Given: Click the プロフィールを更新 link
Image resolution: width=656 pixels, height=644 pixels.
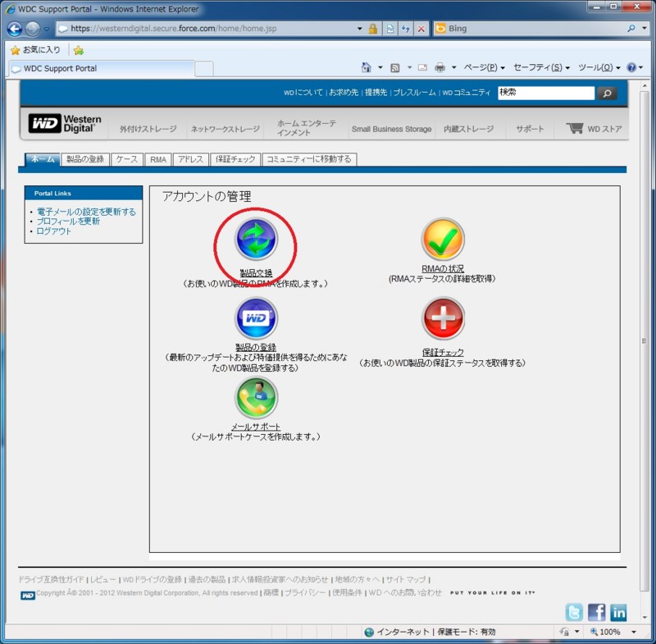Looking at the screenshot, I should tap(68, 222).
